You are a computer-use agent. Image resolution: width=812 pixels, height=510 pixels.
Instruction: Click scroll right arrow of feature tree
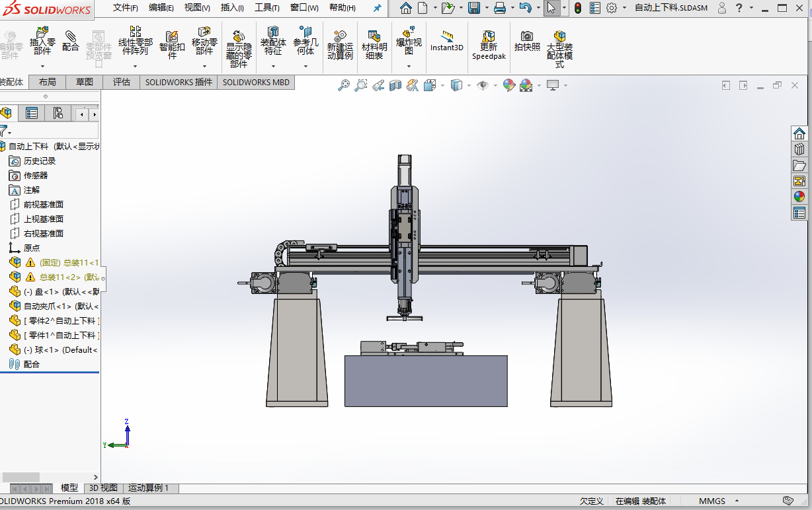point(96,477)
